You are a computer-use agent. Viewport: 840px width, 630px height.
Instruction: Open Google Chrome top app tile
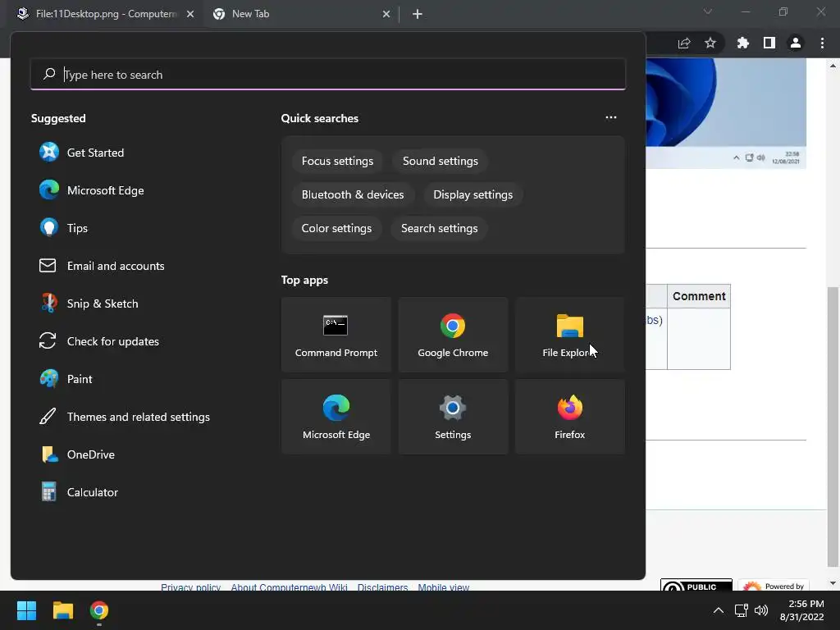[453, 335]
